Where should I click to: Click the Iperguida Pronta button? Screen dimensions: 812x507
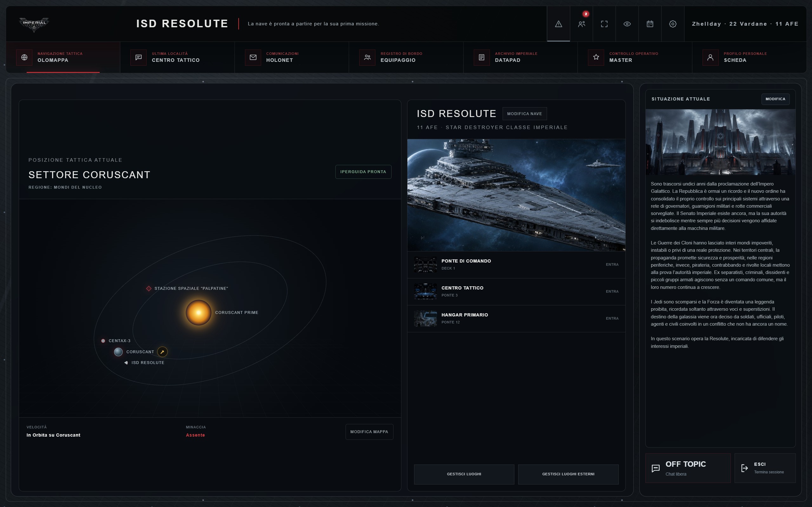[363, 172]
